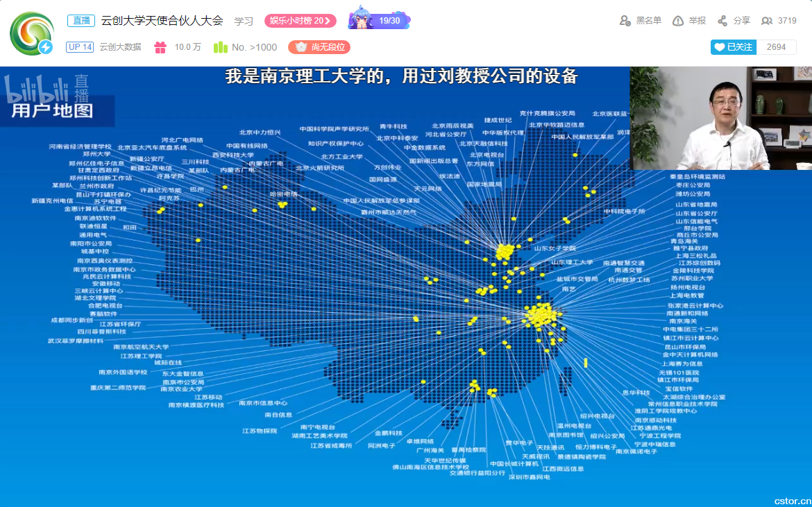Open the 学习 category link
This screenshot has width=812, height=507.
[244, 22]
